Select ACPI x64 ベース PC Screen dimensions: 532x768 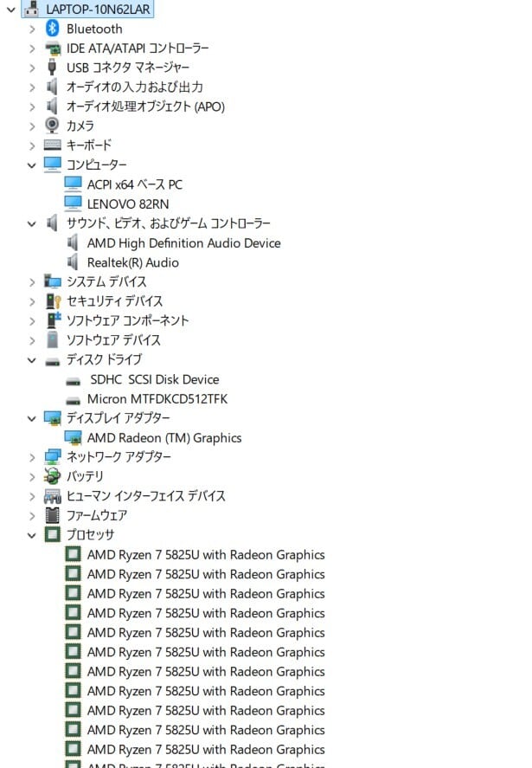135,184
